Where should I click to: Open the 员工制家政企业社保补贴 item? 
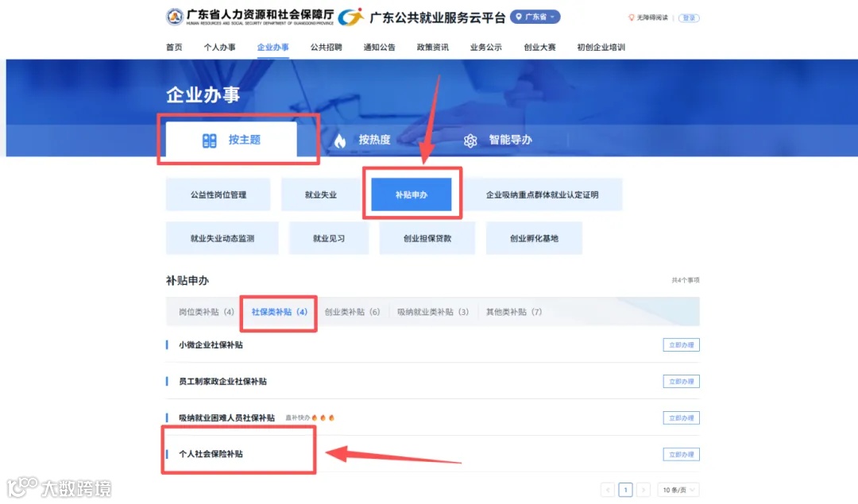(222, 382)
